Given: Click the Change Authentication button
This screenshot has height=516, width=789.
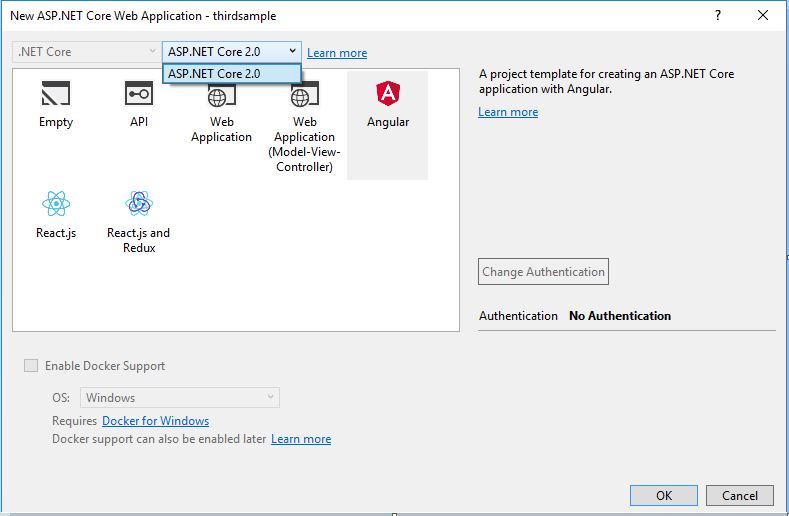Looking at the screenshot, I should click(x=543, y=272).
